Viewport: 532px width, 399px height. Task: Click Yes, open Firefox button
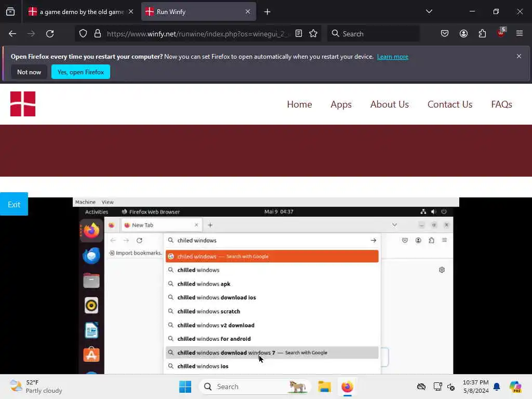pos(81,72)
